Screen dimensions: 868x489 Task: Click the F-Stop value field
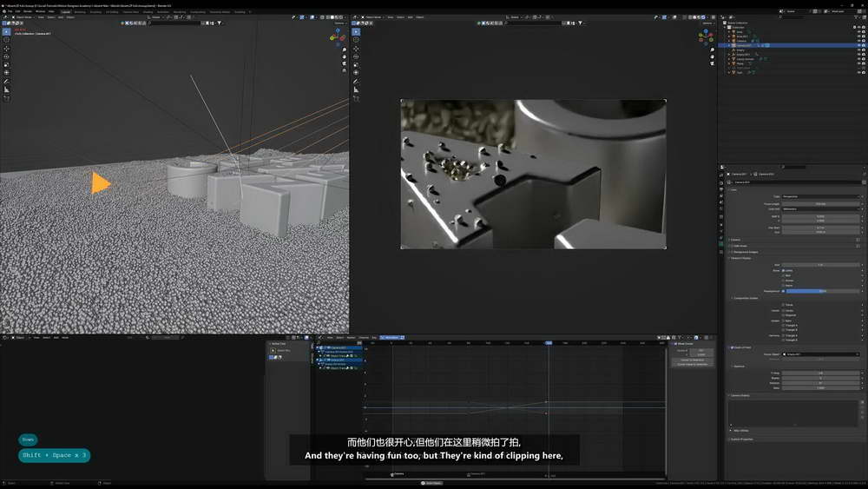821,373
